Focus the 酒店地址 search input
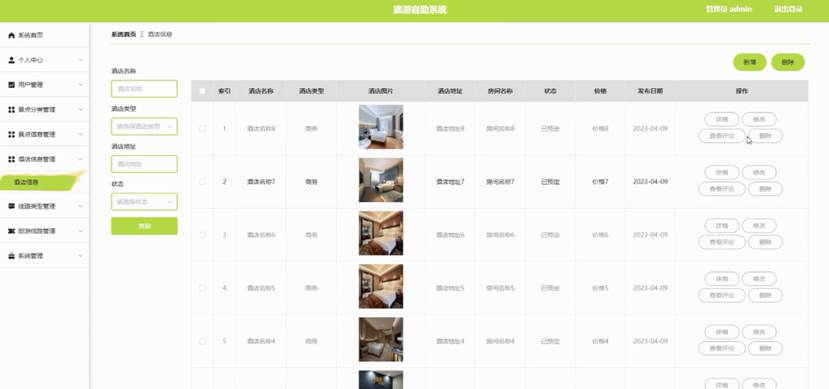The image size is (829, 389). pos(144,164)
